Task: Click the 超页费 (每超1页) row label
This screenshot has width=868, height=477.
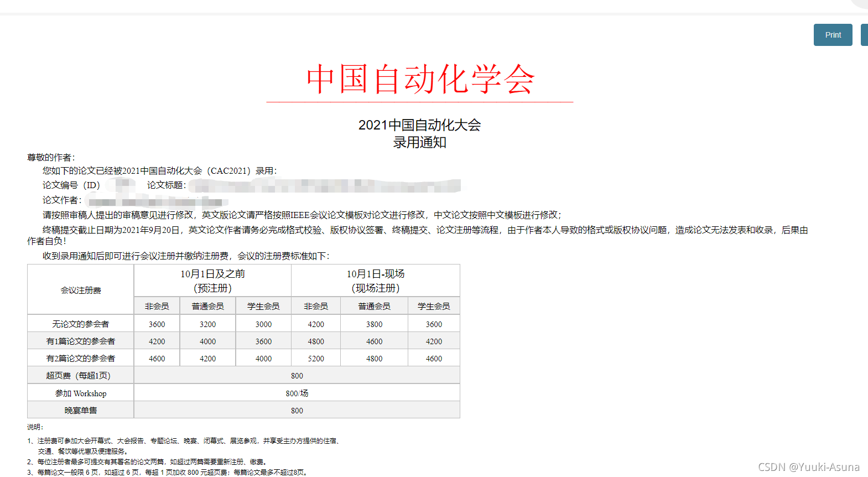Action: [81, 375]
